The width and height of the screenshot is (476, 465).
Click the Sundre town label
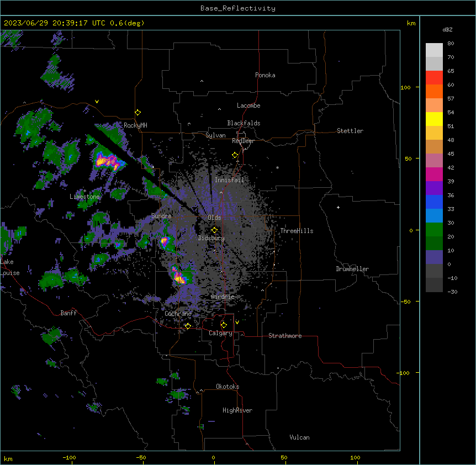[x=161, y=216]
